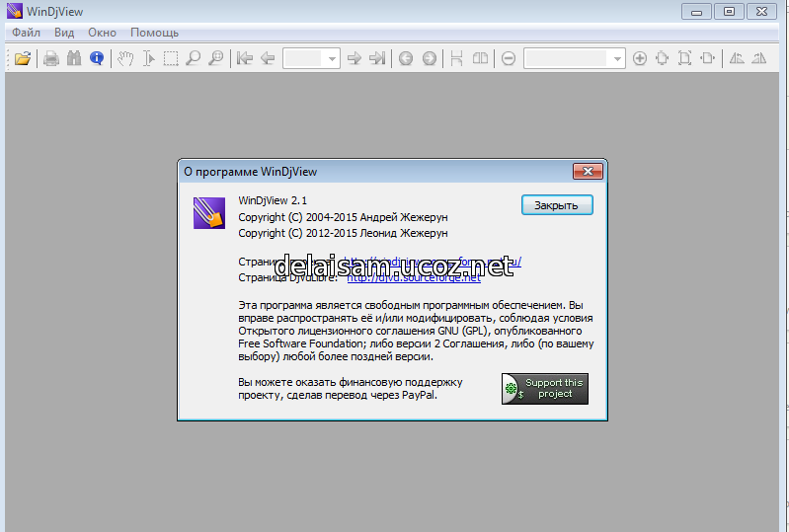Click the 'WinDjView 2.1' version text
Viewport: 789px width, 532px height.
coord(273,200)
